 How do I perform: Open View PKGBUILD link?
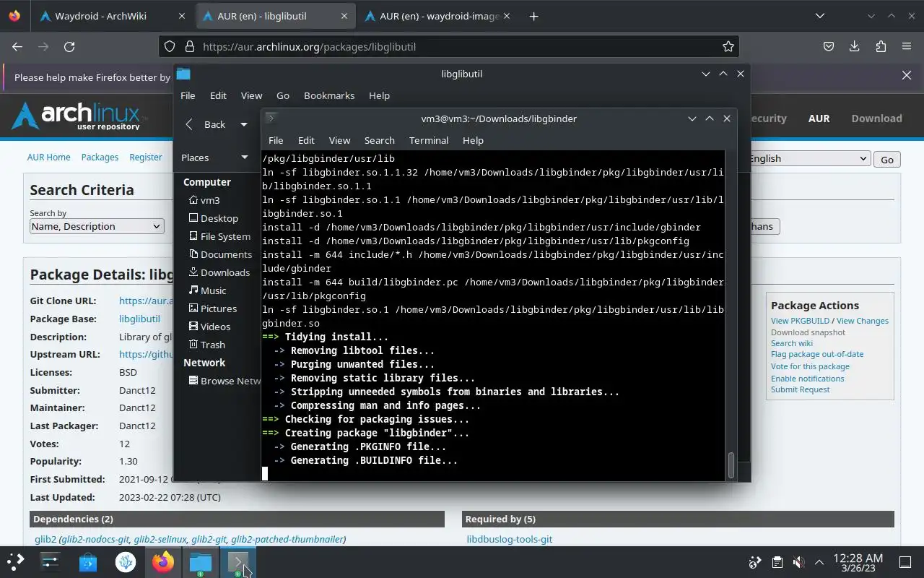pos(800,321)
